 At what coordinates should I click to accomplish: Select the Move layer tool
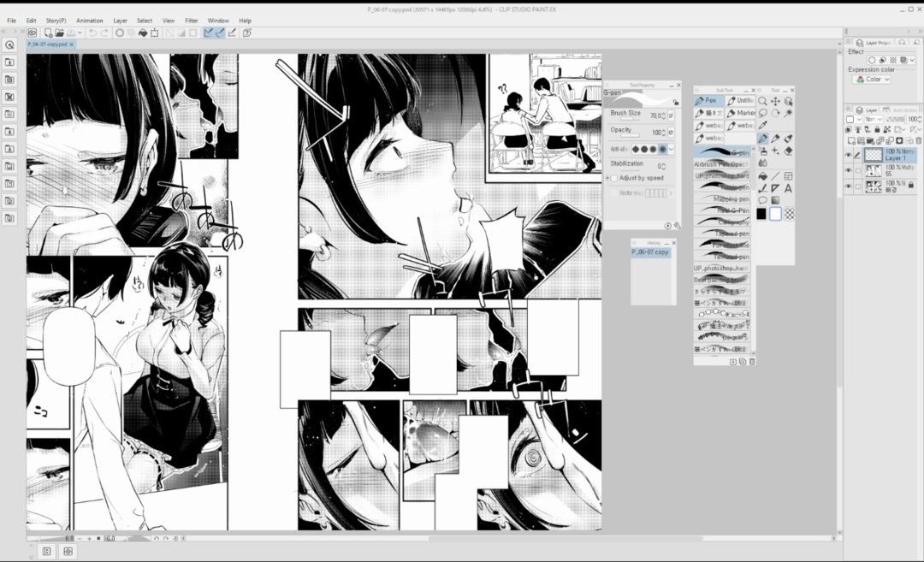(775, 101)
